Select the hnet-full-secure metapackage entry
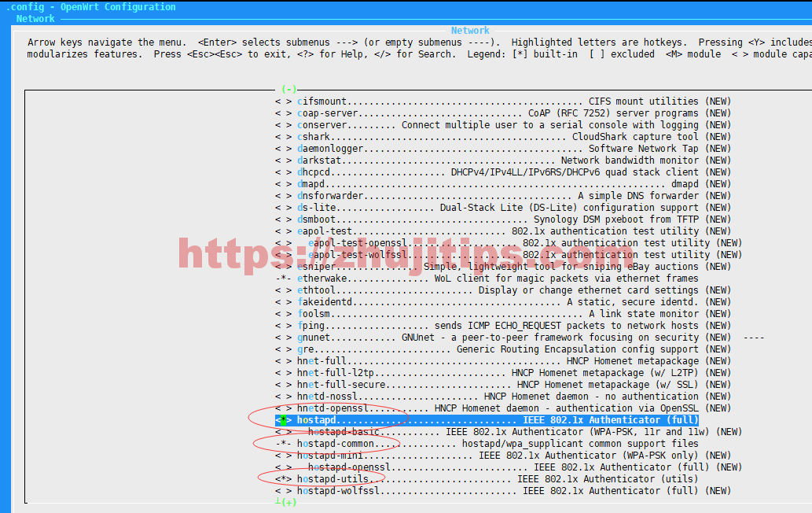Viewport: 812px width, 513px height. click(503, 385)
